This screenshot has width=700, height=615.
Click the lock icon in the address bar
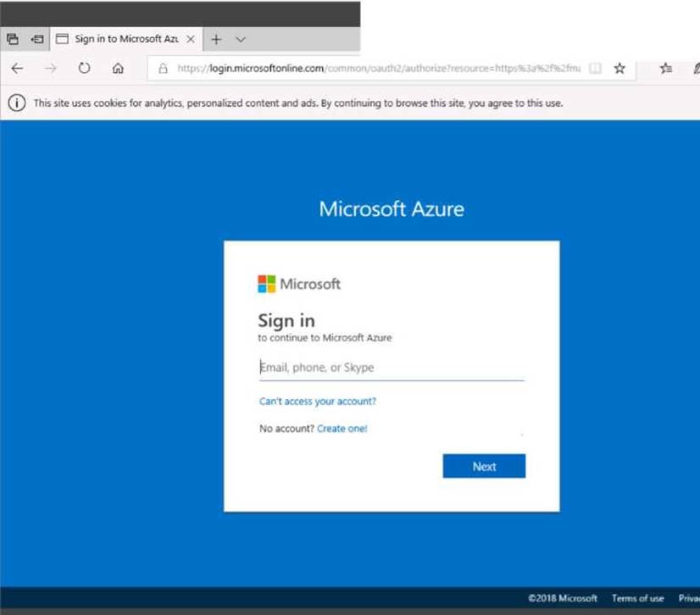[x=163, y=69]
